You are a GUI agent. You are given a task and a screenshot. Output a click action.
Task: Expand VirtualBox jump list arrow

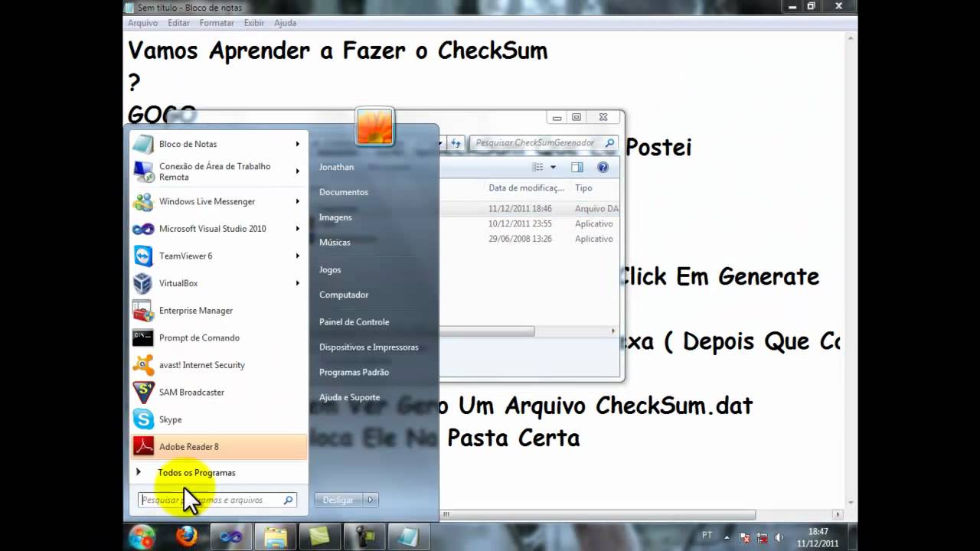[x=298, y=283]
